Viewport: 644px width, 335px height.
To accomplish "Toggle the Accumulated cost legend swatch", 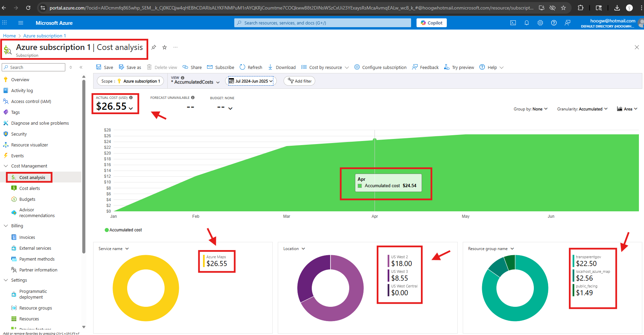I will [x=107, y=230].
